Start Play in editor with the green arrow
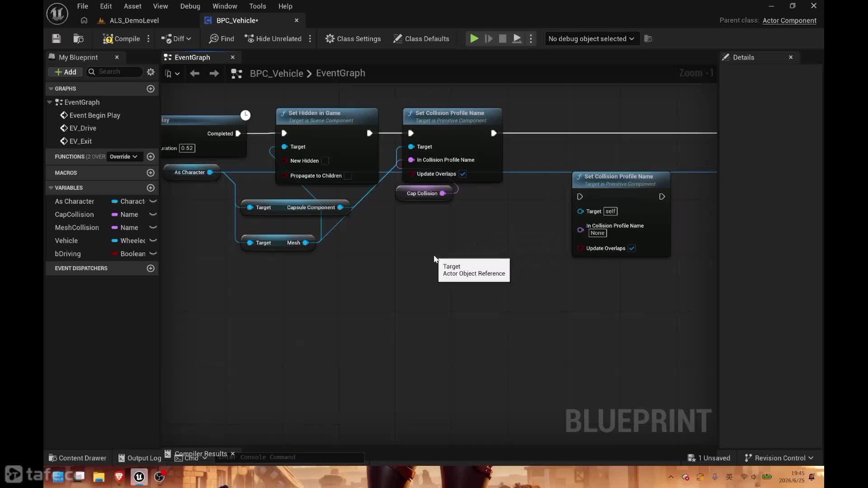 click(474, 39)
